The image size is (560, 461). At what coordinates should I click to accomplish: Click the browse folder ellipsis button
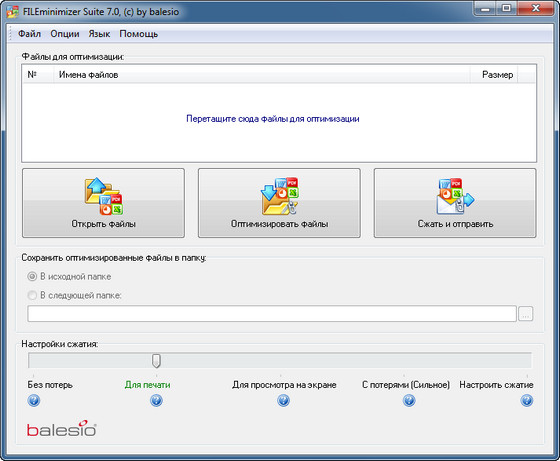point(526,314)
